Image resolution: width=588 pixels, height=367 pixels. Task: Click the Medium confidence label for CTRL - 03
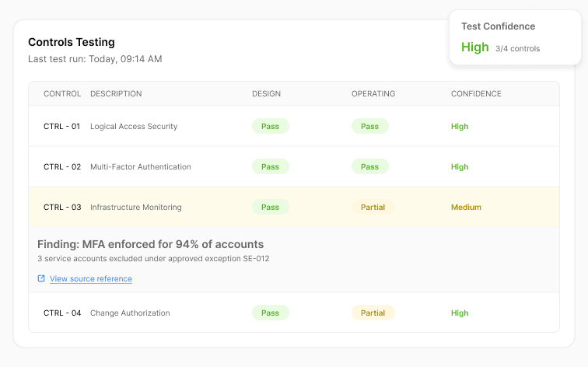click(x=466, y=208)
